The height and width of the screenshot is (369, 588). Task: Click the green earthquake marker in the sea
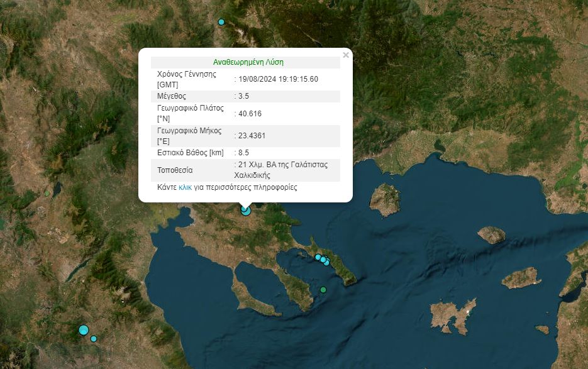(323, 290)
